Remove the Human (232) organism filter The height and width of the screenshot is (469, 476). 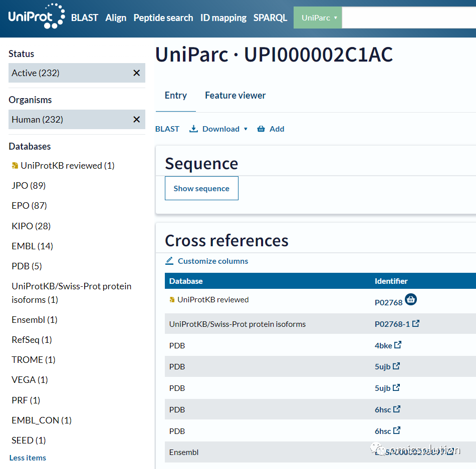pyautogui.click(x=137, y=120)
